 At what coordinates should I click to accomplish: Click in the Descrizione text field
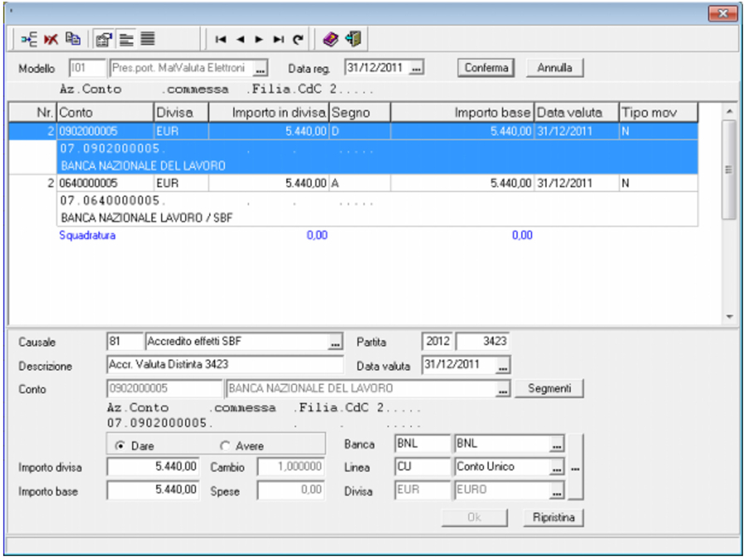224,365
